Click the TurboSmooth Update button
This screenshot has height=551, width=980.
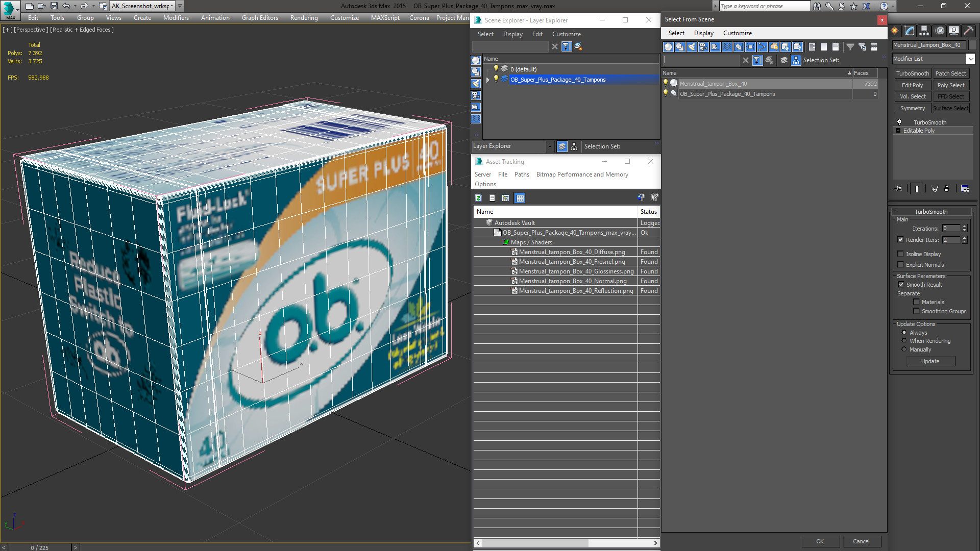click(x=930, y=361)
